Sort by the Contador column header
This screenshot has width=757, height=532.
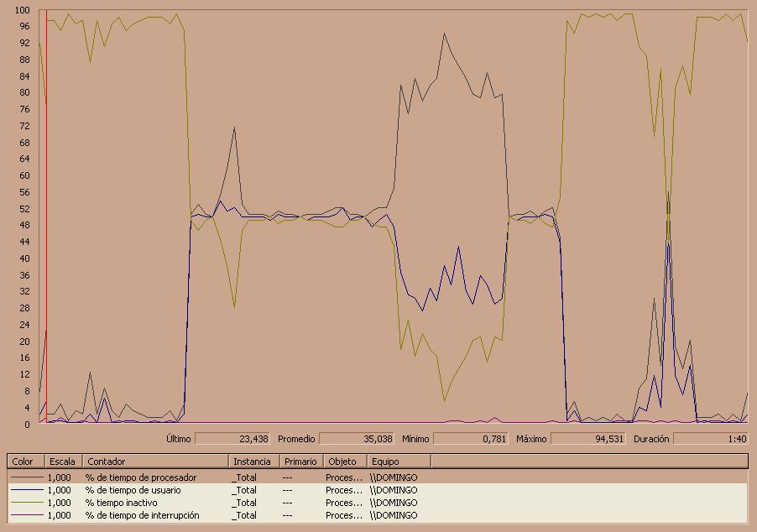[x=155, y=461]
